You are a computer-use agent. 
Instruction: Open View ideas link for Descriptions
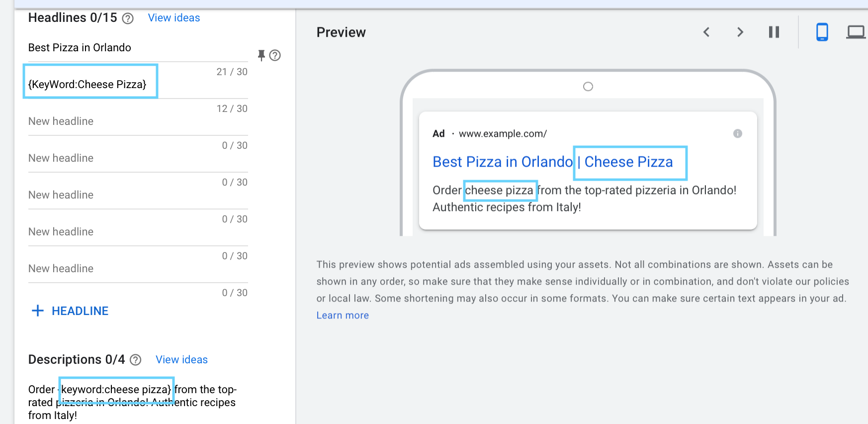click(x=181, y=360)
